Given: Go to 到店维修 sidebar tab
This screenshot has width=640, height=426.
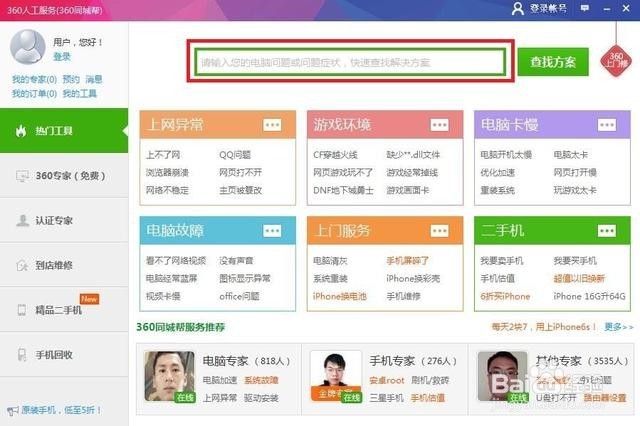Looking at the screenshot, I should (64, 265).
